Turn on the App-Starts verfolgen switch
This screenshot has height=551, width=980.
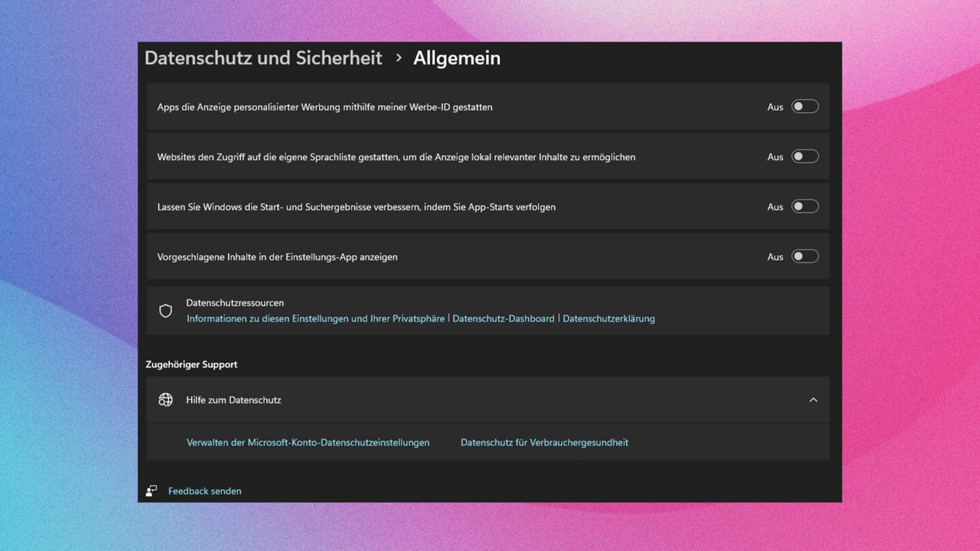(804, 207)
